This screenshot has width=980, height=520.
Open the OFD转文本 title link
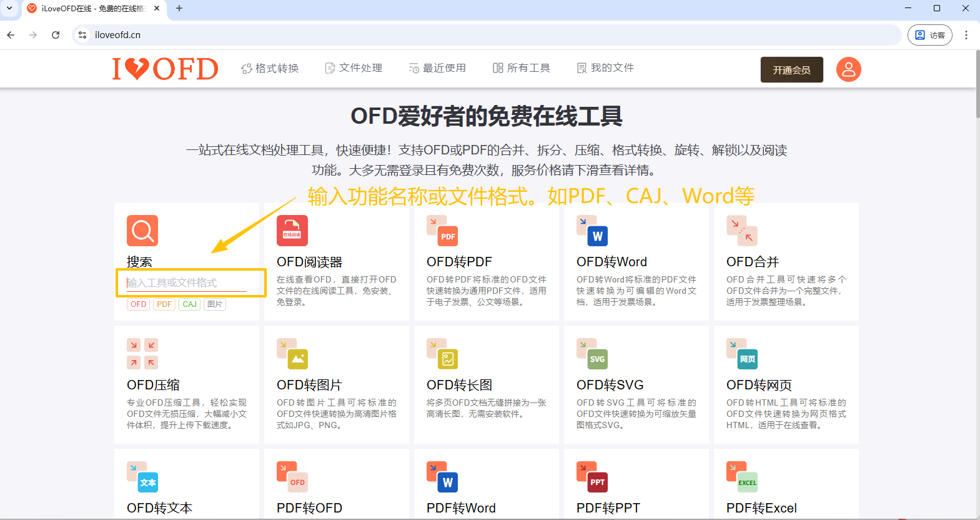point(159,508)
